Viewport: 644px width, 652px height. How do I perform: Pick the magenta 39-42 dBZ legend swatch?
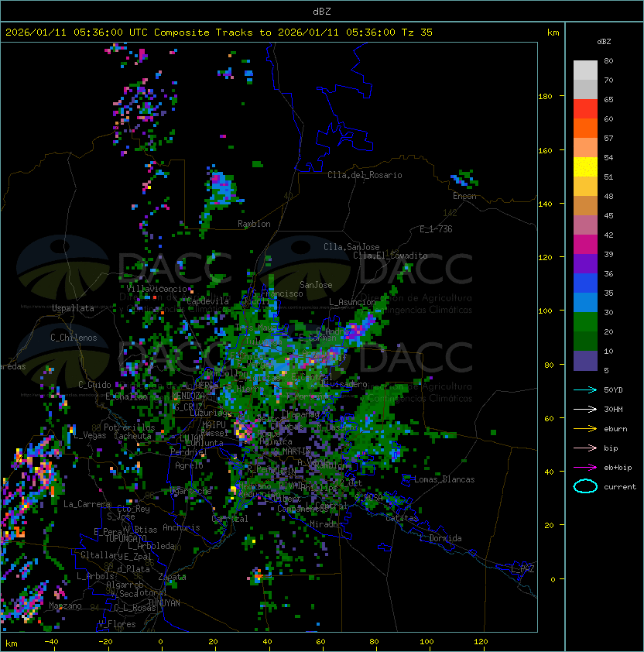pos(585,244)
